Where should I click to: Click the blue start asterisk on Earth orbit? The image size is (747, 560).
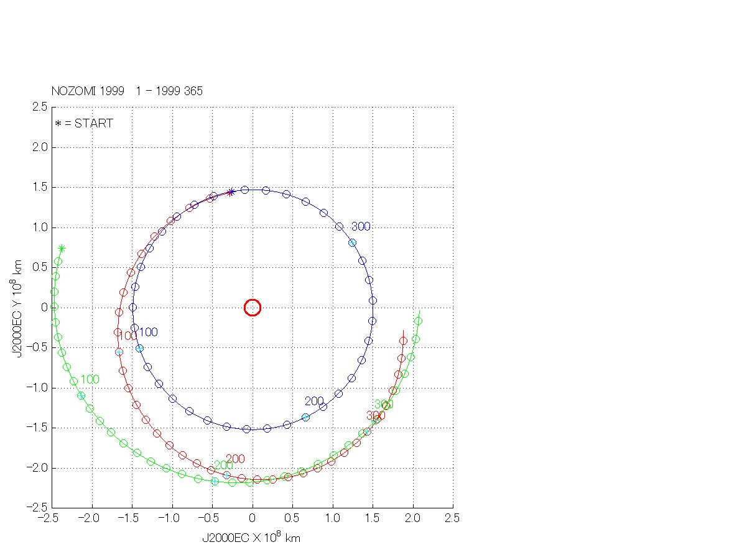coord(231,192)
